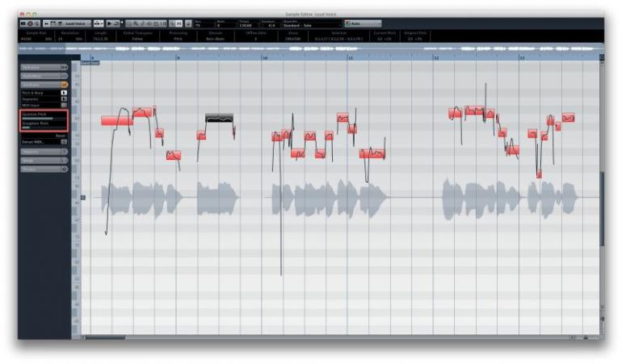Enable Segments tool button

point(64,99)
